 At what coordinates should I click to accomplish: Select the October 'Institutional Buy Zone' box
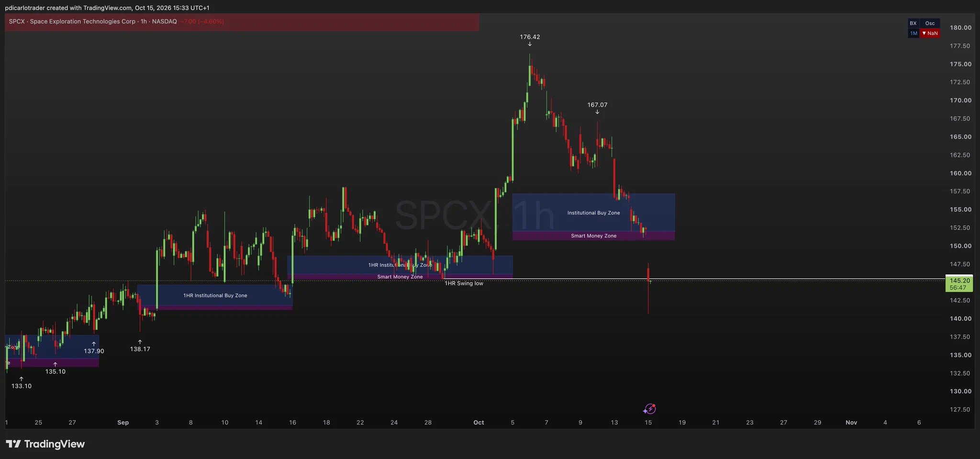pyautogui.click(x=593, y=213)
